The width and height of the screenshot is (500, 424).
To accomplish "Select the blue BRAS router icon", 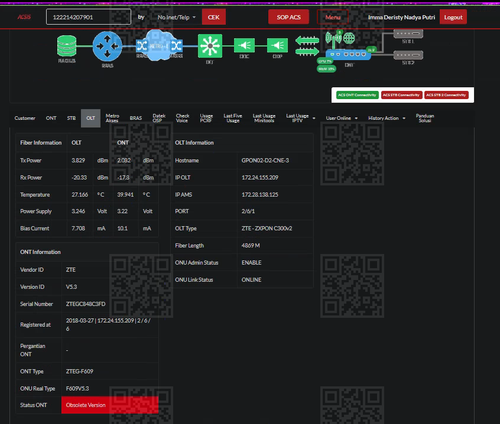I will pyautogui.click(x=107, y=46).
